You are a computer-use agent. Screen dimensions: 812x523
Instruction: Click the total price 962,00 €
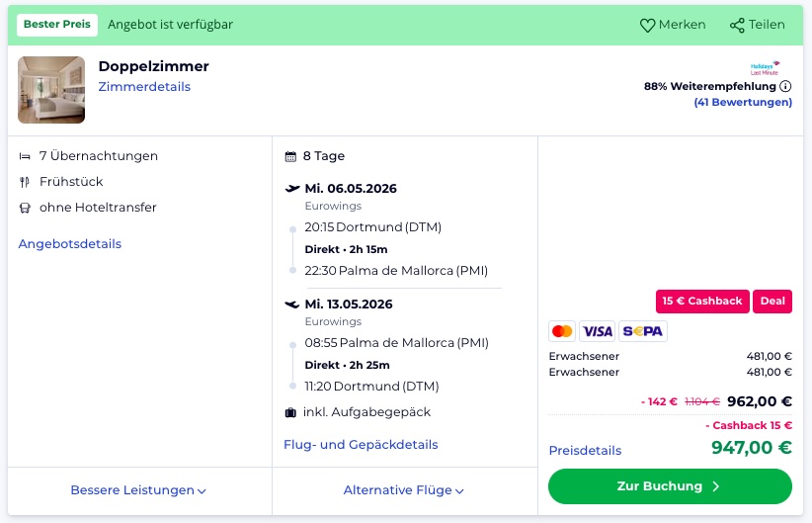[760, 401]
